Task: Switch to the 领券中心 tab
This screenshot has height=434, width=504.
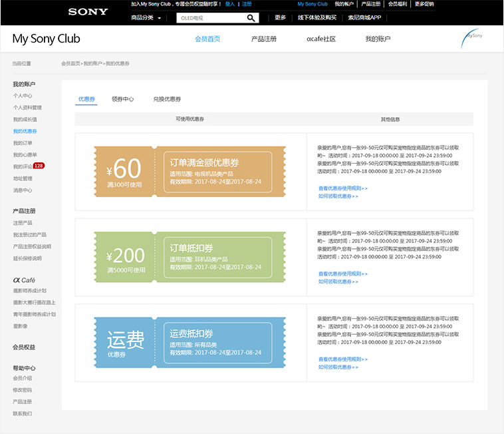Action: [122, 99]
